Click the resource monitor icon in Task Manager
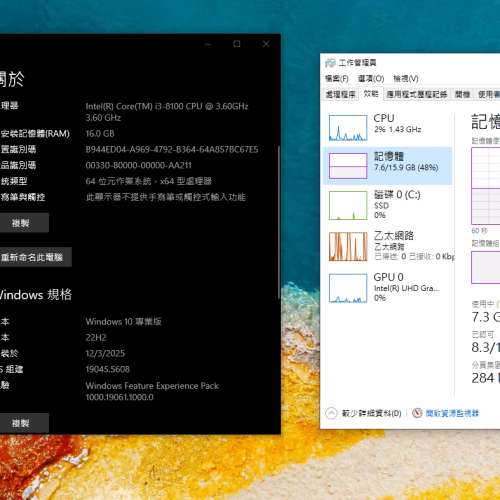The height and width of the screenshot is (500, 500). point(417,413)
